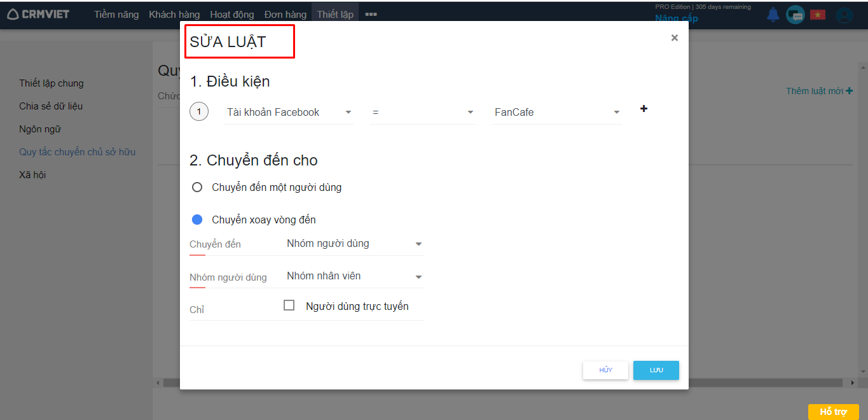Open the three-dots more menu

pos(371,14)
